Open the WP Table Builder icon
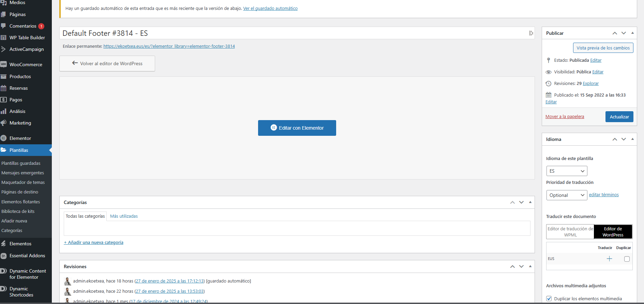Screen dimensions: 644x304 (3, 38)
